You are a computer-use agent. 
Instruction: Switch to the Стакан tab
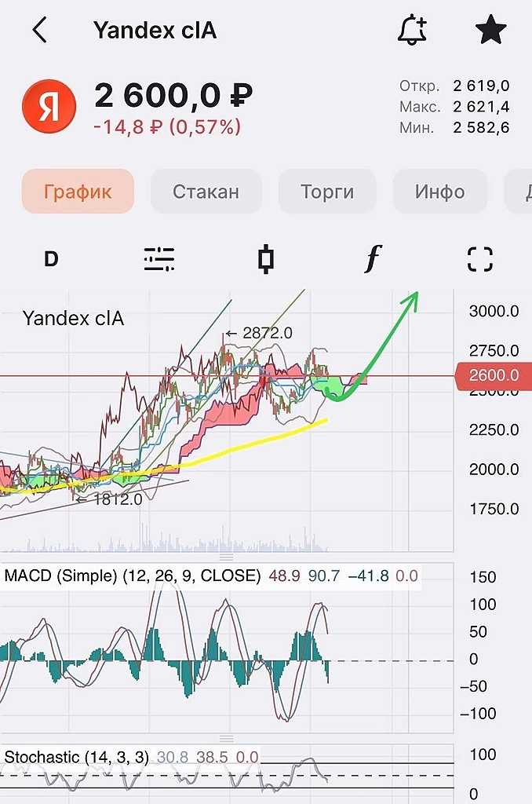[206, 192]
